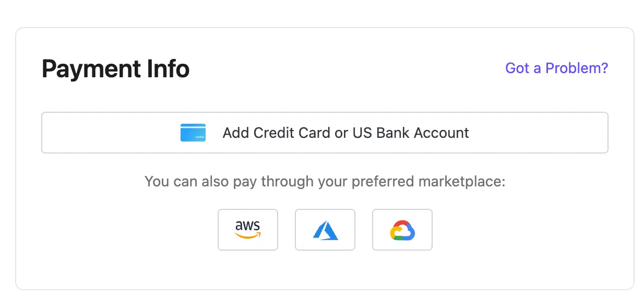Select the AWS marketplace logo
The height and width of the screenshot is (307, 644).
pos(248,230)
